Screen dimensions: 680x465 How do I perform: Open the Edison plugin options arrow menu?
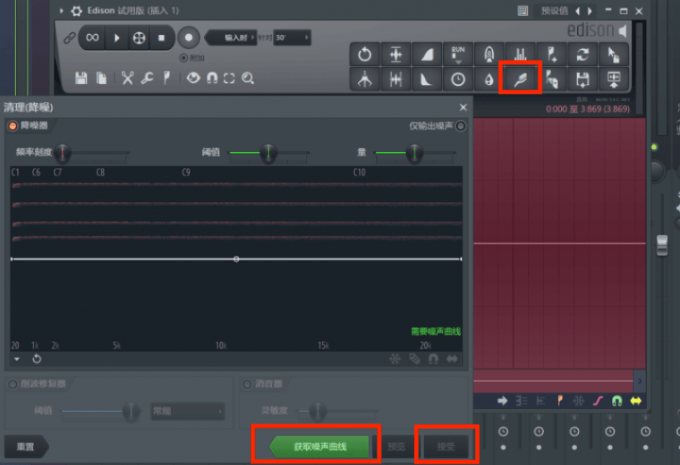point(61,11)
